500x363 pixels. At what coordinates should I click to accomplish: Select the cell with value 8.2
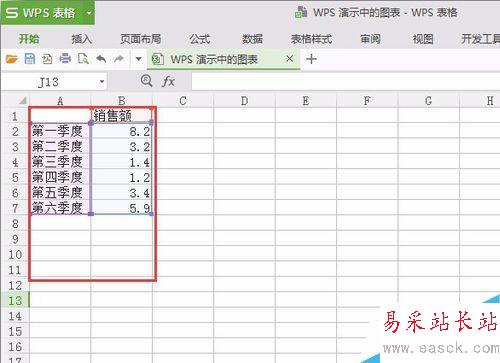point(122,131)
